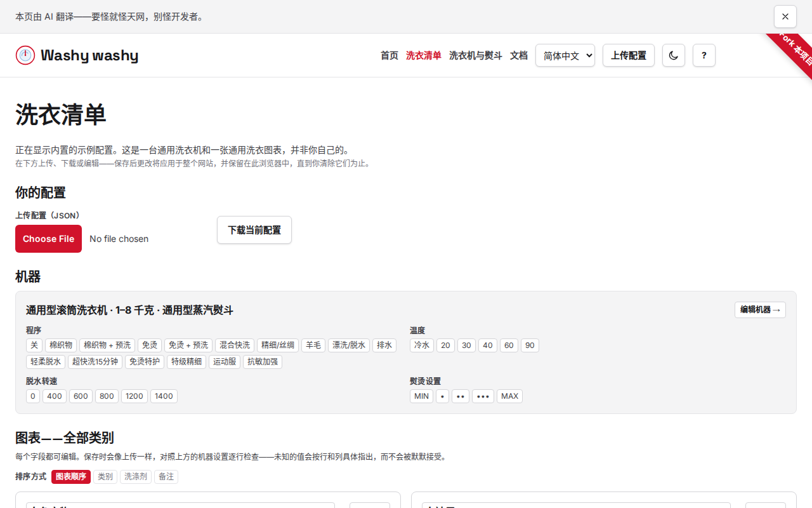The image size is (812, 508).
Task: Click program chip 棉织物 + 预洗
Action: click(107, 345)
